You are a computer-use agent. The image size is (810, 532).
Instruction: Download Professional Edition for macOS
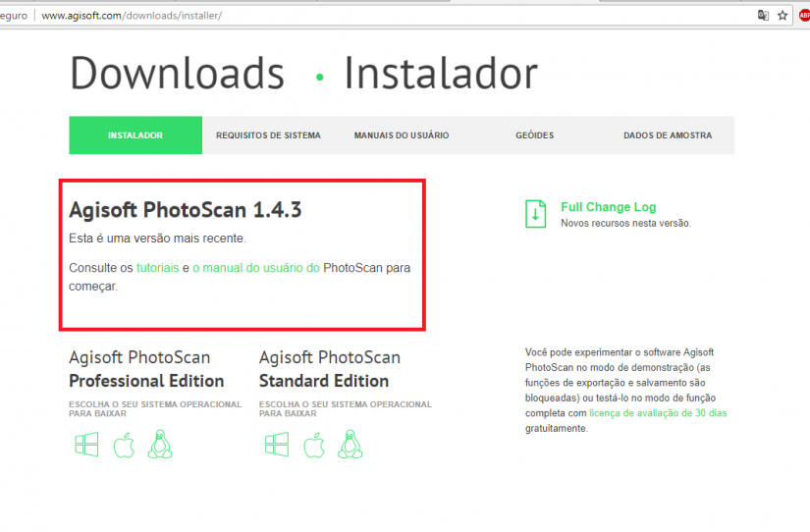[x=124, y=445]
